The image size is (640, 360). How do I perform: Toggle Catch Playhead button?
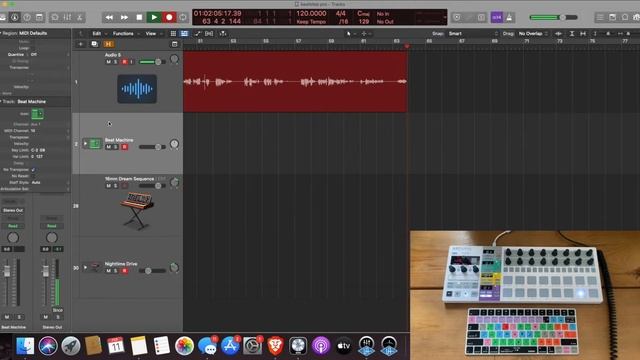223,33
